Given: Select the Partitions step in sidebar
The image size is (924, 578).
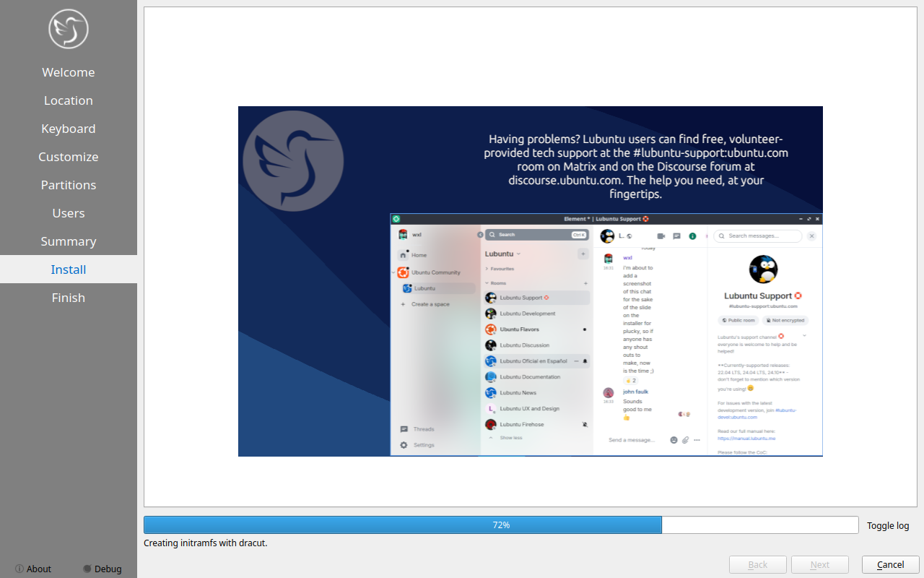Looking at the screenshot, I should pyautogui.click(x=69, y=185).
